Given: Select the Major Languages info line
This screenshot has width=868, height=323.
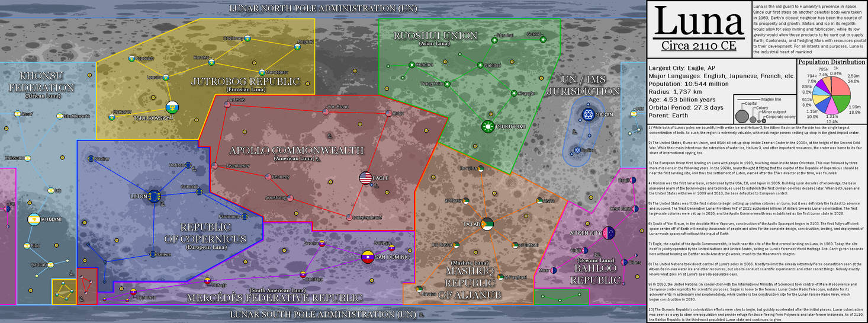Looking at the screenshot, I should (x=722, y=76).
